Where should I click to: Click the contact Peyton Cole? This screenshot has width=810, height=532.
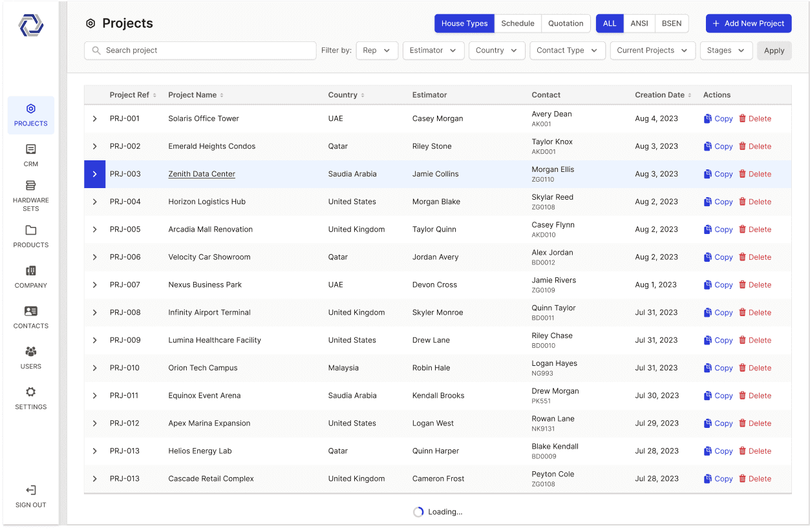coord(553,474)
